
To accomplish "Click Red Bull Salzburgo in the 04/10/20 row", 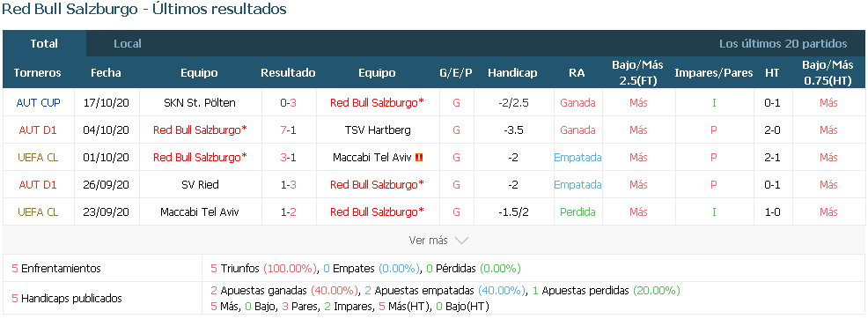I will coord(200,130).
